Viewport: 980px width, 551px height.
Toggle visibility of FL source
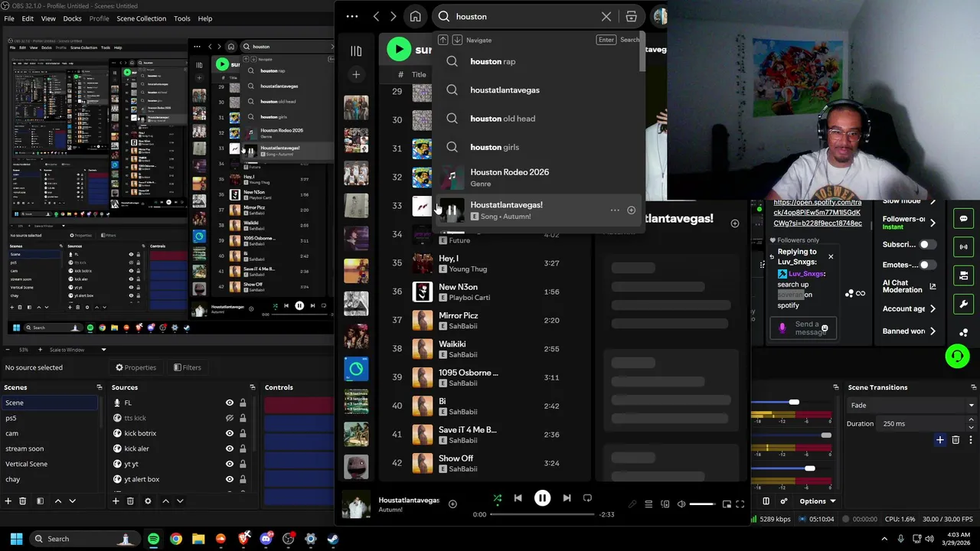tap(229, 403)
